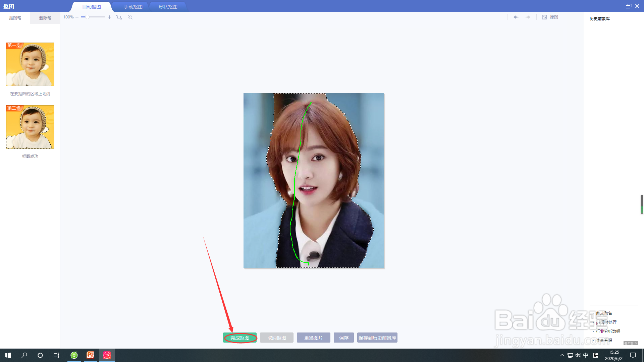Select the 删除笔 delete pen
This screenshot has width=644, height=362.
pos(45,18)
